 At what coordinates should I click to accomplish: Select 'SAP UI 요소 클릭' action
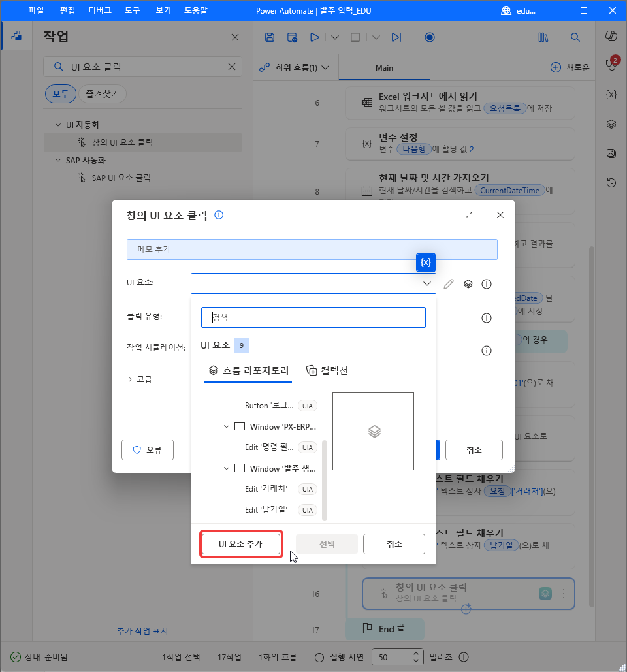click(121, 178)
